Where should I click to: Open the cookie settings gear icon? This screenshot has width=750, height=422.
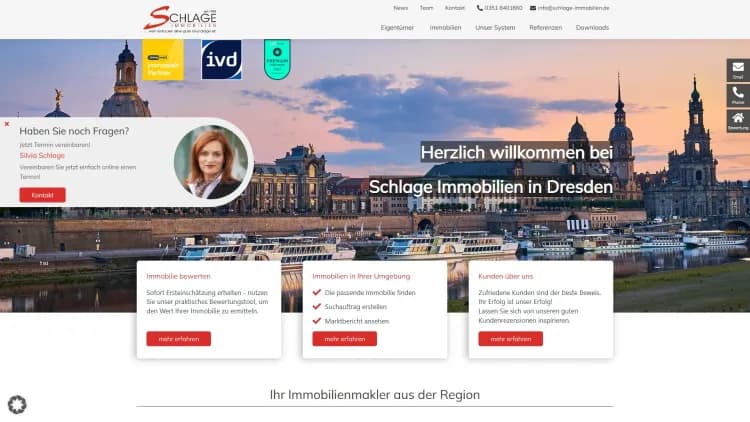click(x=17, y=405)
